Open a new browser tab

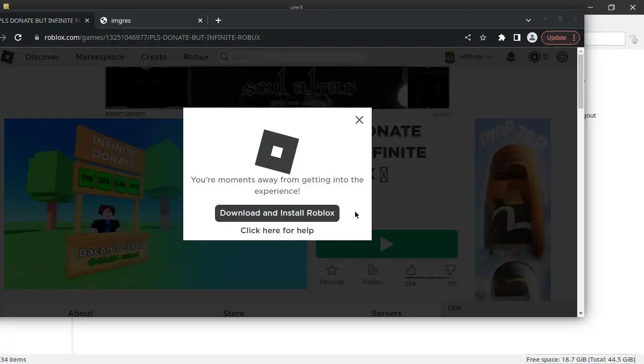coord(218,20)
